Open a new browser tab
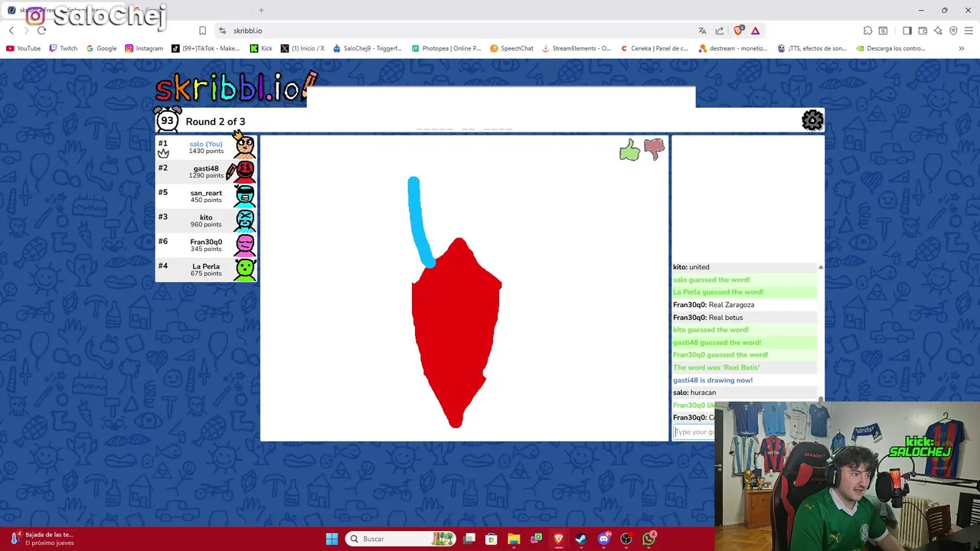Image resolution: width=980 pixels, height=551 pixels. [x=261, y=10]
